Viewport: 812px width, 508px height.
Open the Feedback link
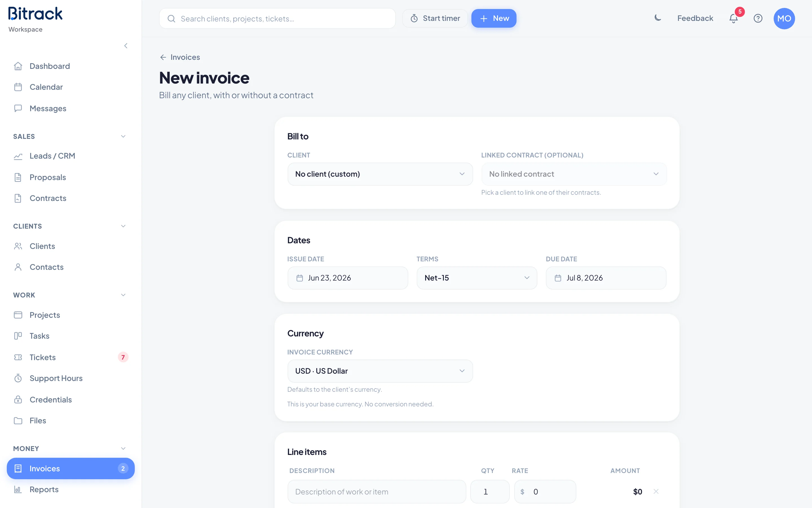[695, 18]
